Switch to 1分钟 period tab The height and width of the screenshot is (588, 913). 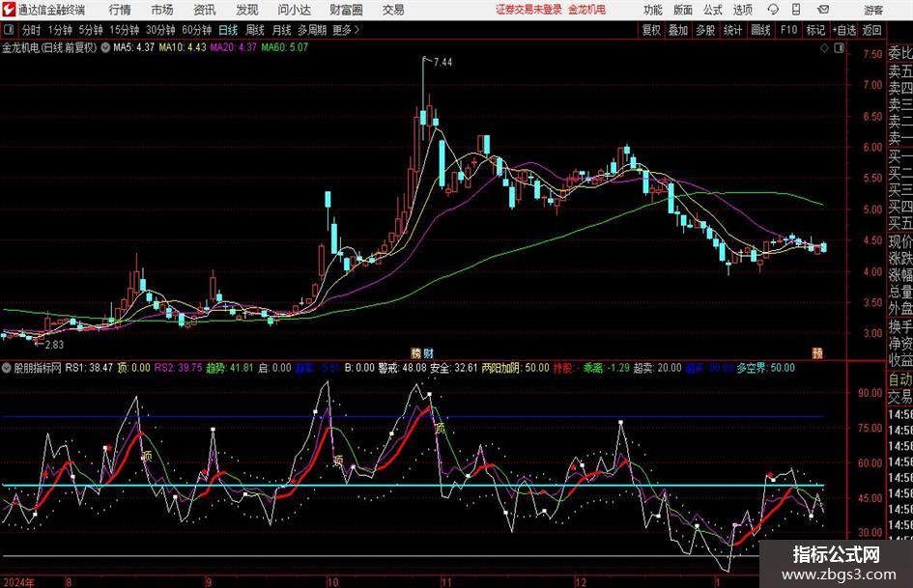point(59,30)
